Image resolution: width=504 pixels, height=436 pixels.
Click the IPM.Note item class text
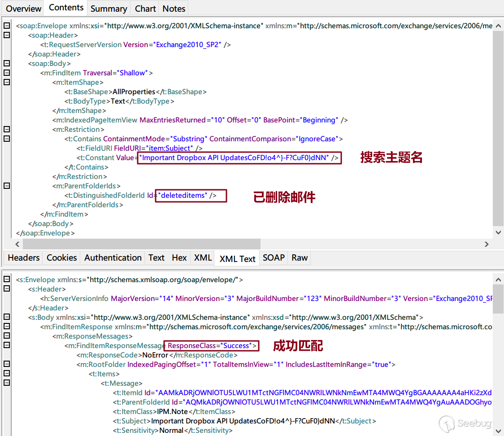[x=172, y=411]
